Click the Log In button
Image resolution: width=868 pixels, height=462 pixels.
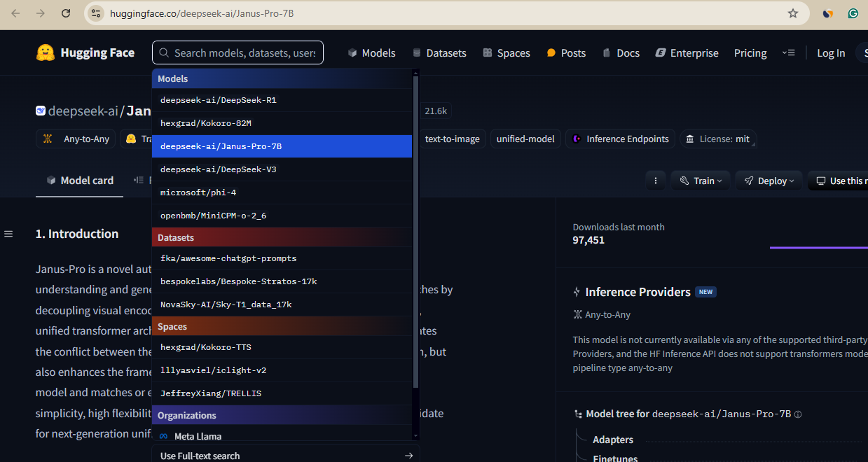click(x=831, y=52)
